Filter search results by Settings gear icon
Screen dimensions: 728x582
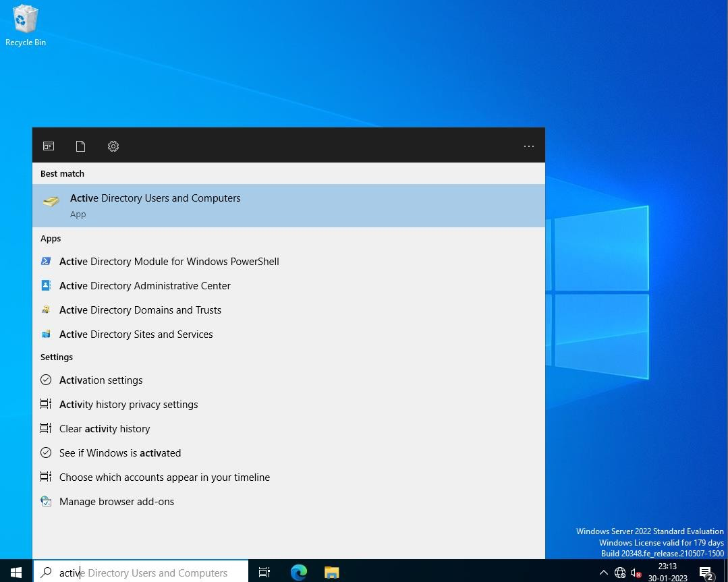[x=113, y=146]
